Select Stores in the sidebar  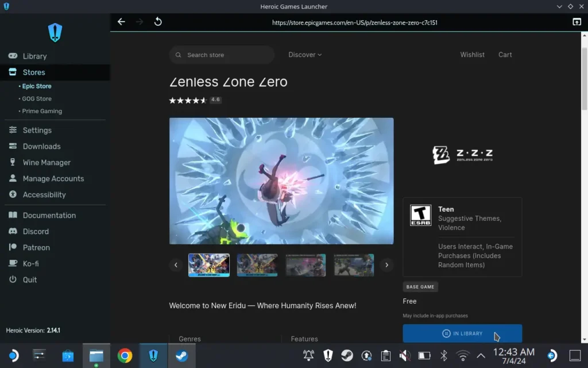coord(55,72)
